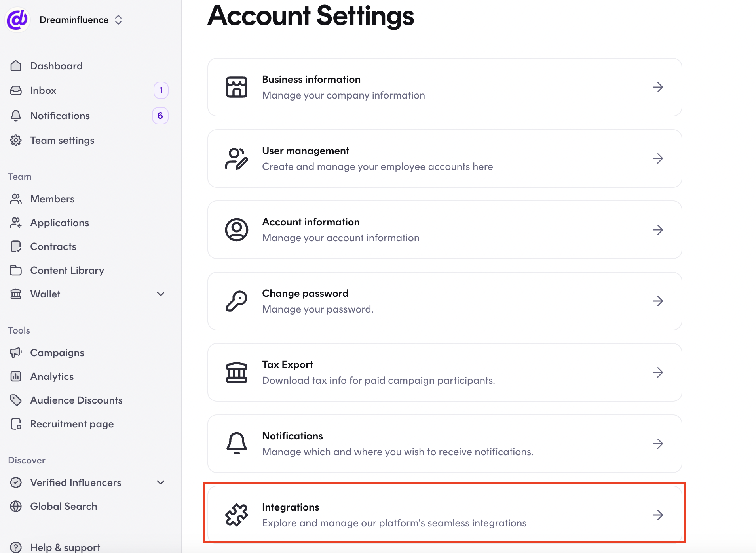Viewport: 756px width, 553px height.
Task: Click the Notifications bell icon in sidebar
Action: (x=16, y=116)
